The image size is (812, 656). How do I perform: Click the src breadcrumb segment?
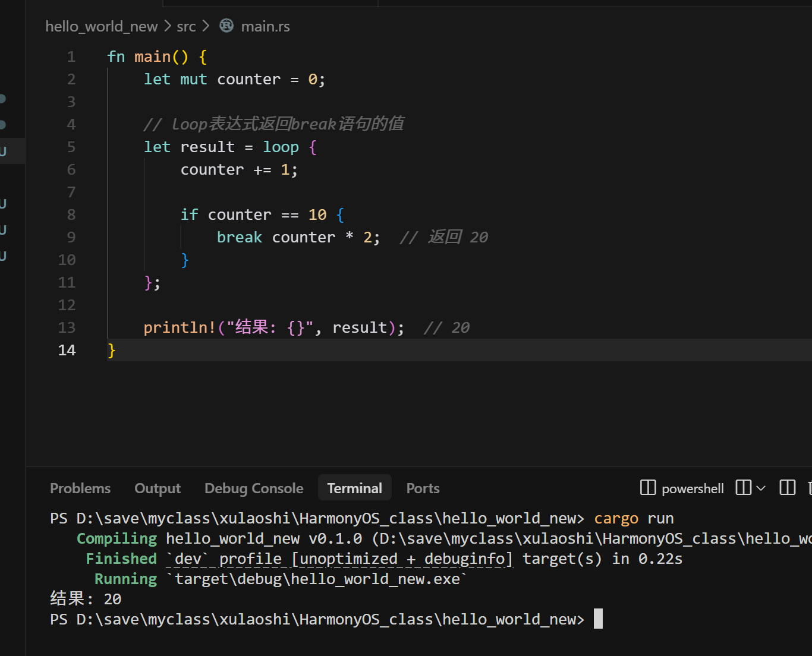coord(186,26)
